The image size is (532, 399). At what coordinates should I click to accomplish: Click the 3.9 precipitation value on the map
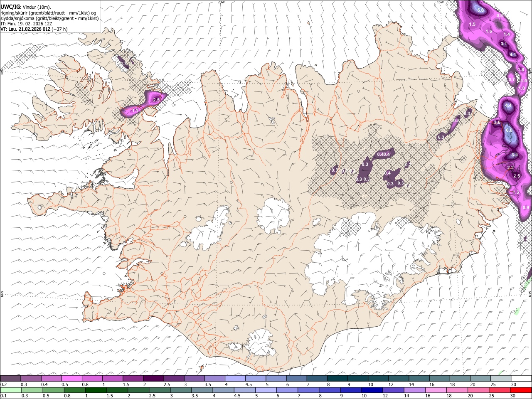(515, 155)
